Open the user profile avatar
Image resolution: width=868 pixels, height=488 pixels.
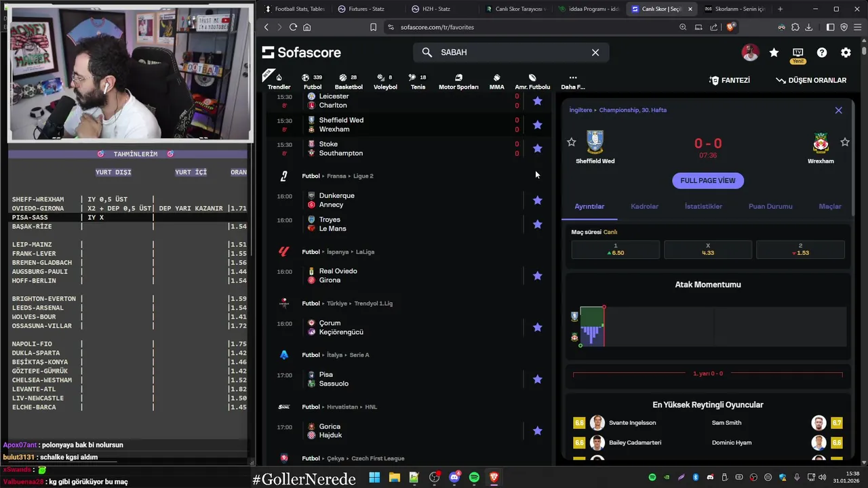pos(750,52)
